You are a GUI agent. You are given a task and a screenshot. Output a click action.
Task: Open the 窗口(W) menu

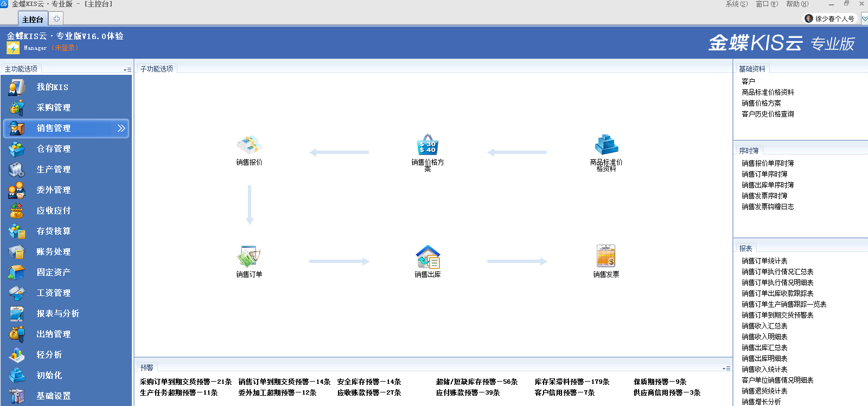pos(767,4)
